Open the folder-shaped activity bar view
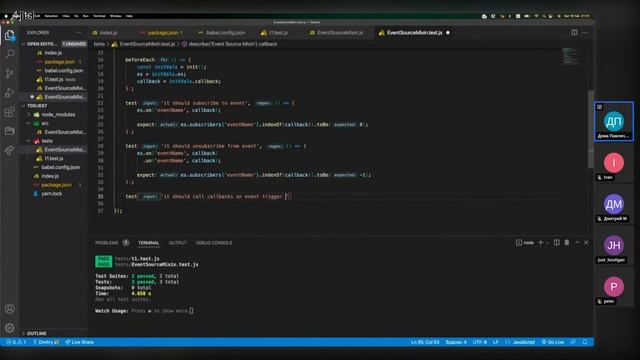 [10, 131]
